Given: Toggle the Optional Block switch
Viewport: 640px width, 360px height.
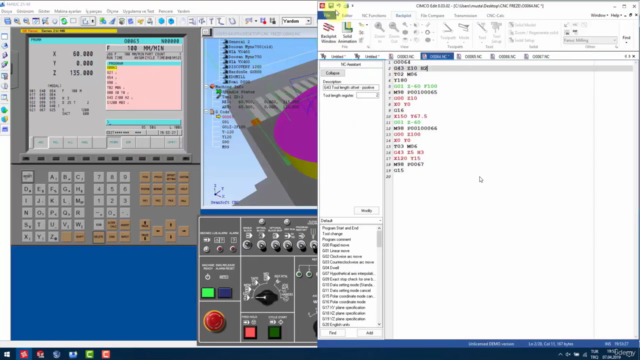Looking at the screenshot, I should [262, 245].
